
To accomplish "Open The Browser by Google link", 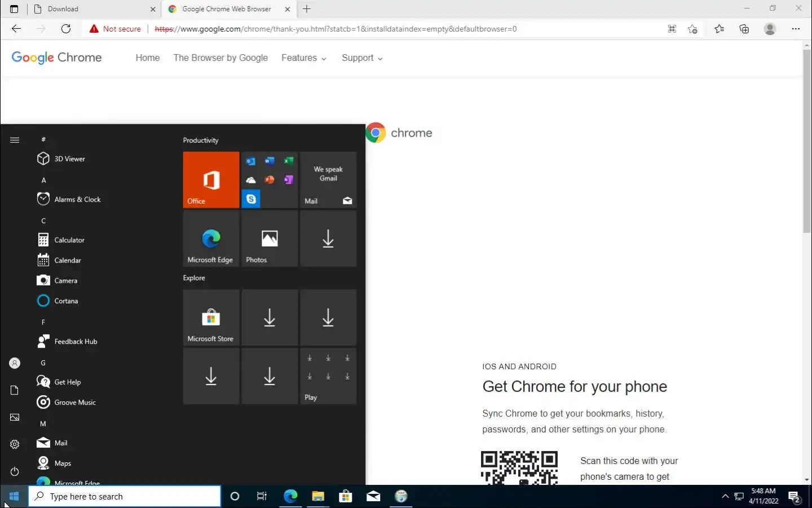I will [x=220, y=58].
